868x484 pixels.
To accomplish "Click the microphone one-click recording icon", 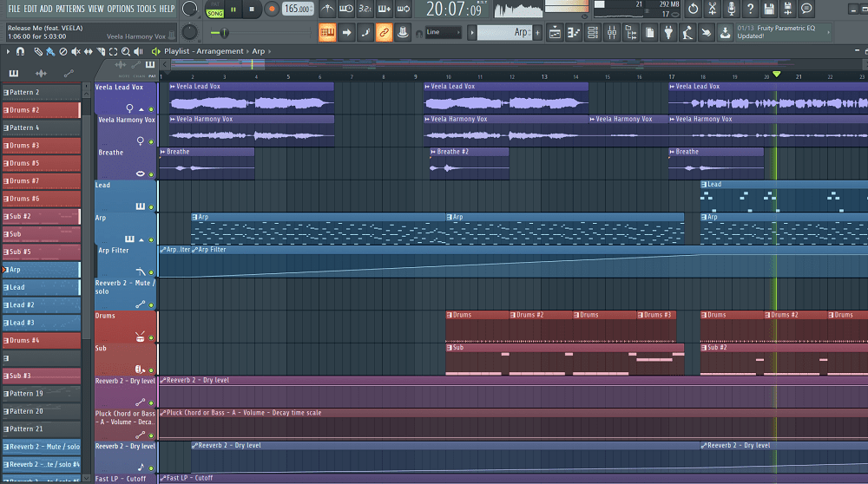I will [x=731, y=9].
